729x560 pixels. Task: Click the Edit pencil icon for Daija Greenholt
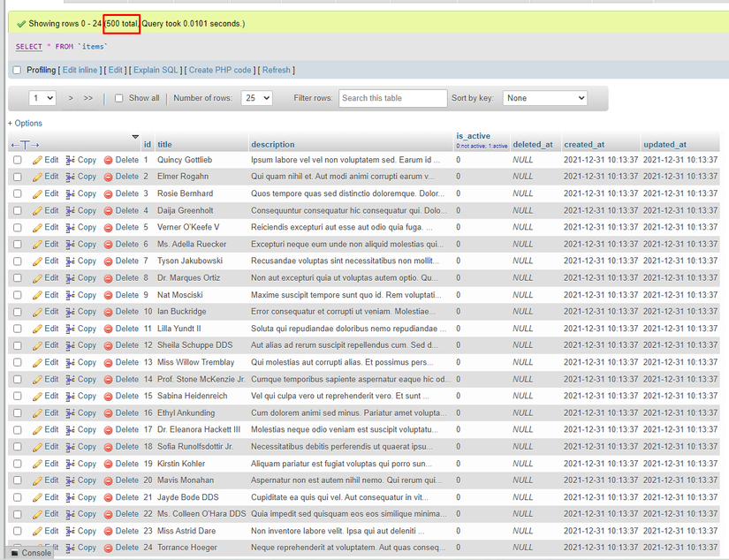click(37, 211)
